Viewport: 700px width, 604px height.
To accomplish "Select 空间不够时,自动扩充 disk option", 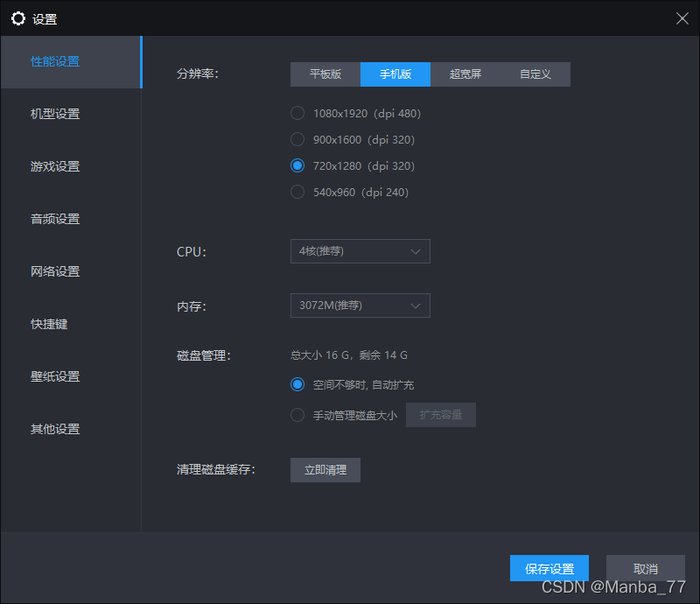I will [353, 384].
